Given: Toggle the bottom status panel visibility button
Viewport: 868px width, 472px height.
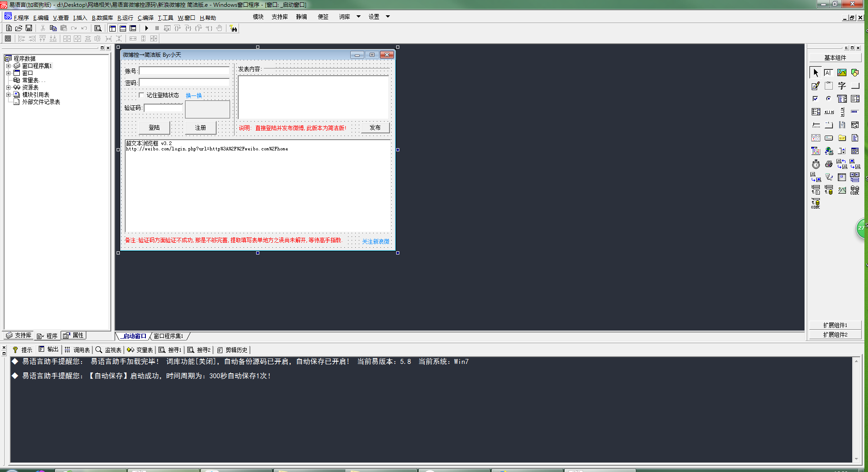Looking at the screenshot, I should tap(123, 28).
